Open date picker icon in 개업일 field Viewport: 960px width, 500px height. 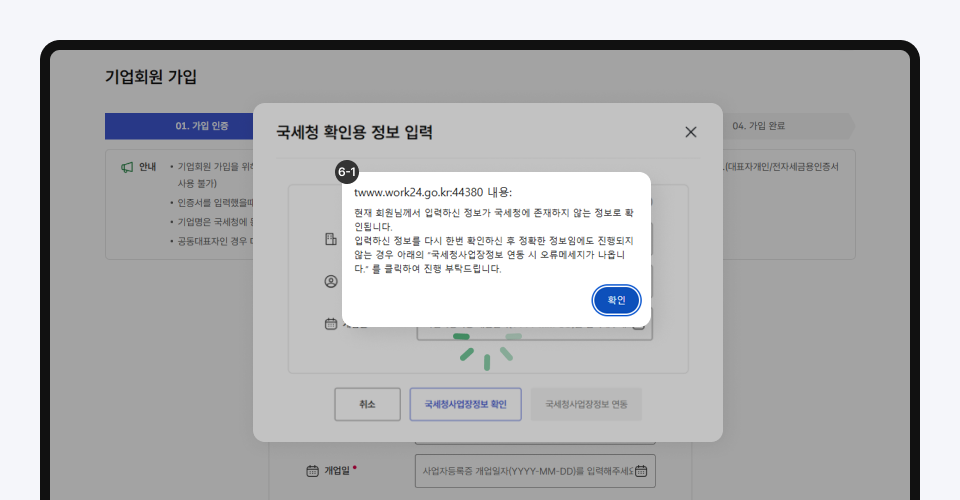pos(643,470)
